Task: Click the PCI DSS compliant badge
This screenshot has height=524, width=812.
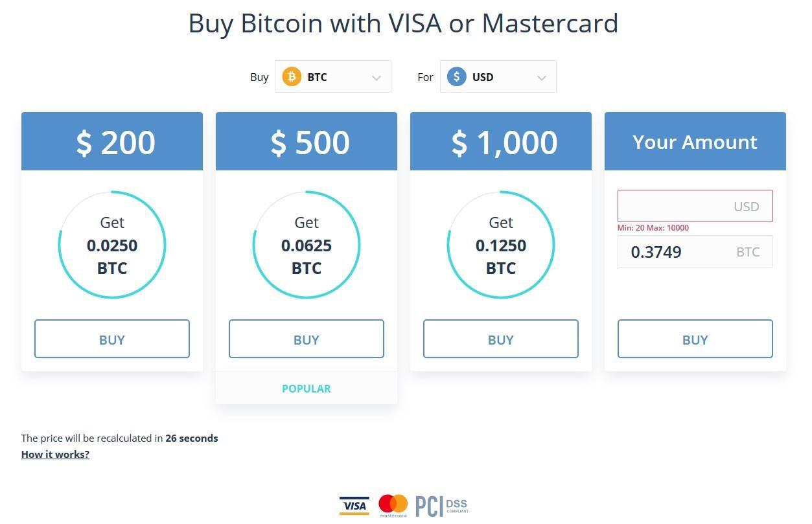Action: coord(441,506)
